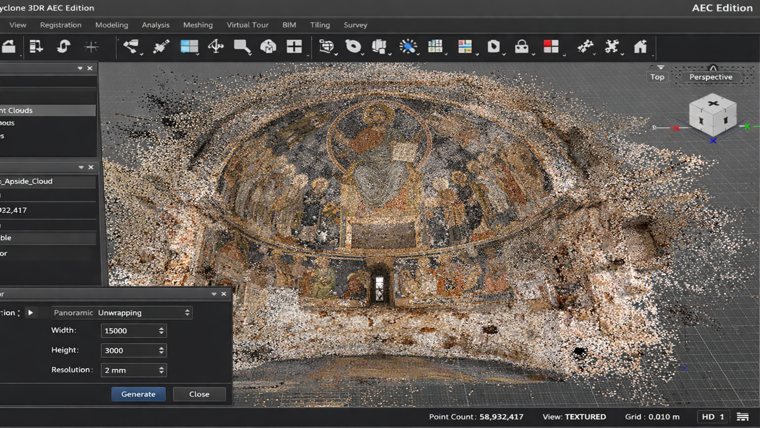Open the Analysis menu
Screen dimensions: 760x428
[x=156, y=25]
